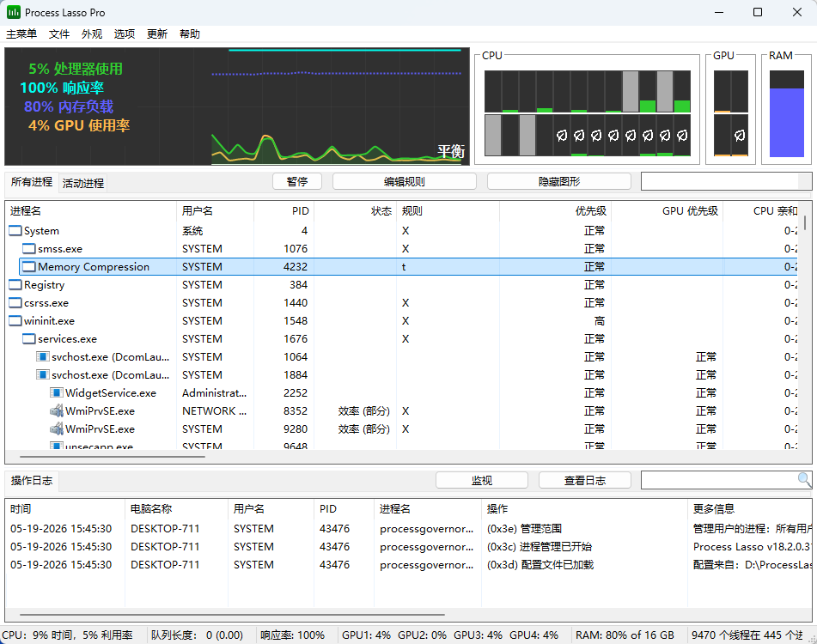Select the WidgetService.exe process row
The height and width of the screenshot is (644, 817).
pyautogui.click(x=402, y=392)
